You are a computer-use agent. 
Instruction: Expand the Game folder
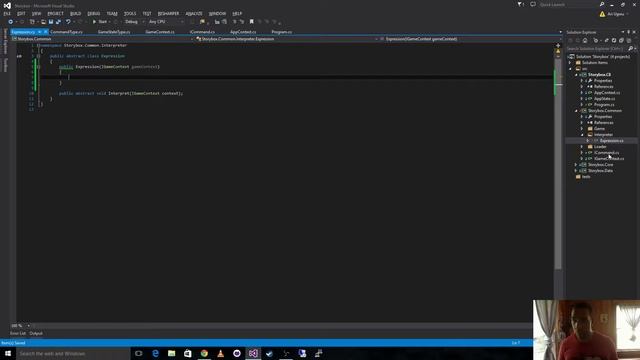582,129
